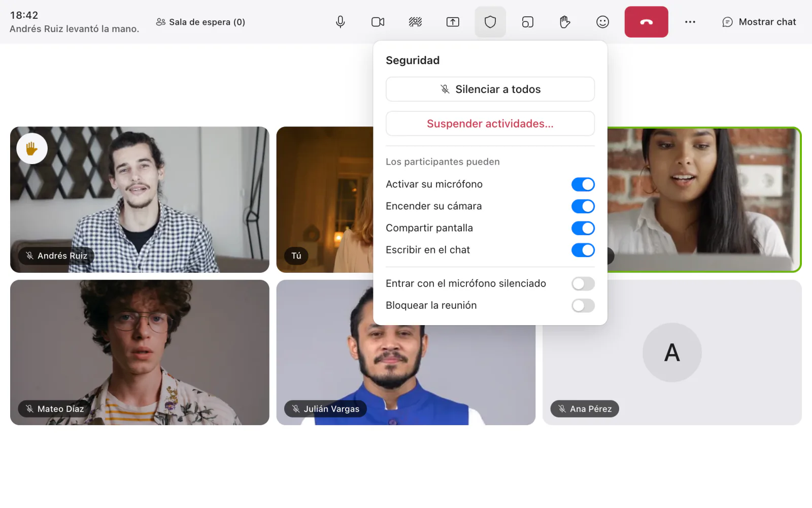812x508 pixels.
Task: Click the 18:42 meeting time
Action: 24,15
